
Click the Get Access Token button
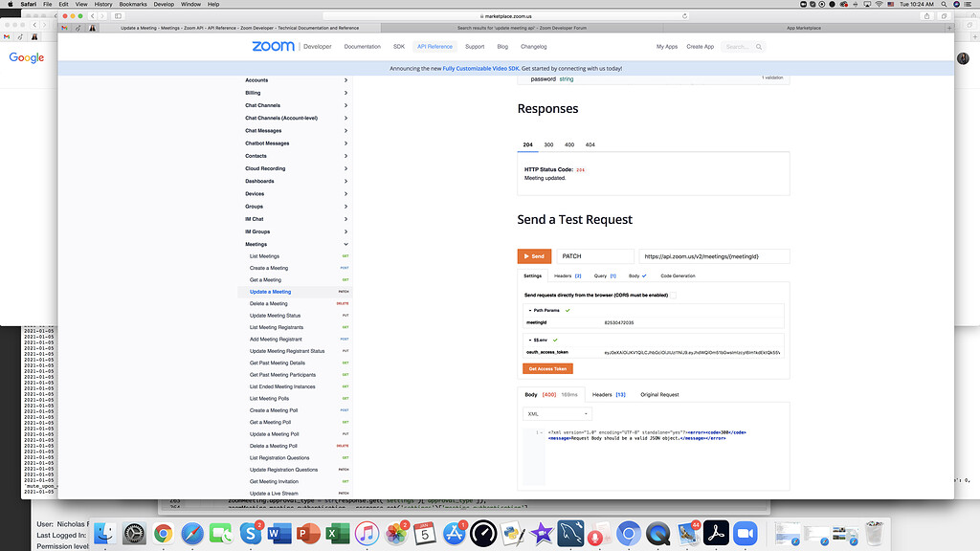point(546,368)
